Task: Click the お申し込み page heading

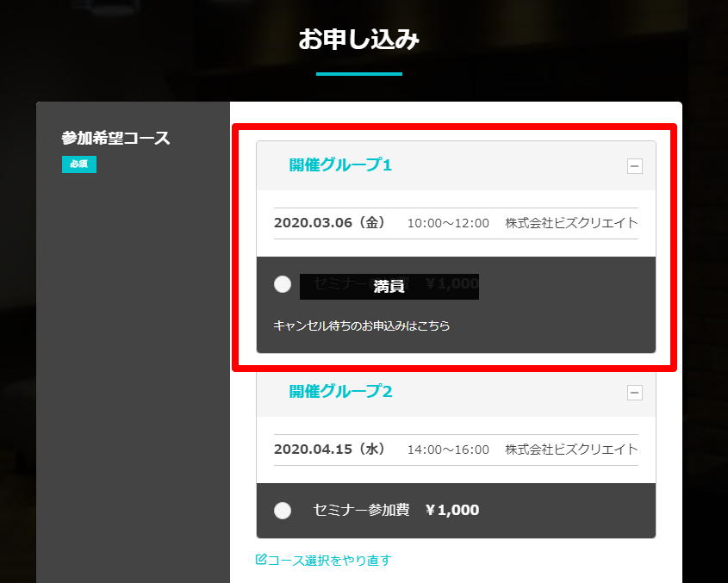Action: 359,39
